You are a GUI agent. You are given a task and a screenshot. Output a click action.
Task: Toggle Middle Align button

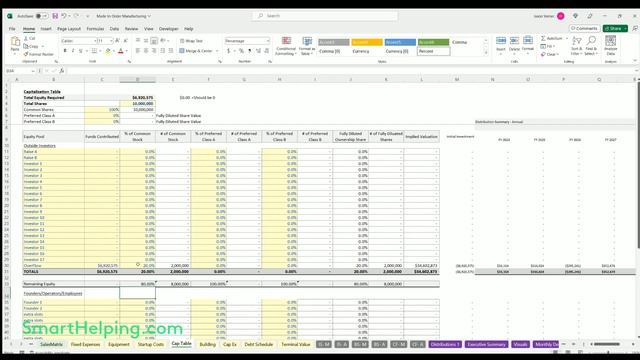tap(146, 41)
